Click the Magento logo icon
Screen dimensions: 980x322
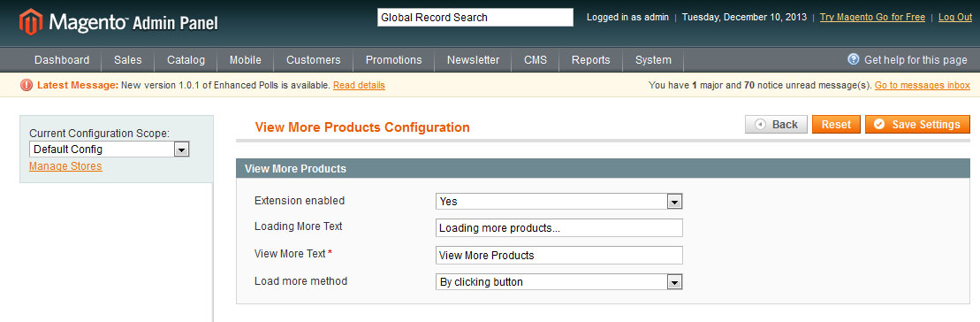pyautogui.click(x=31, y=21)
